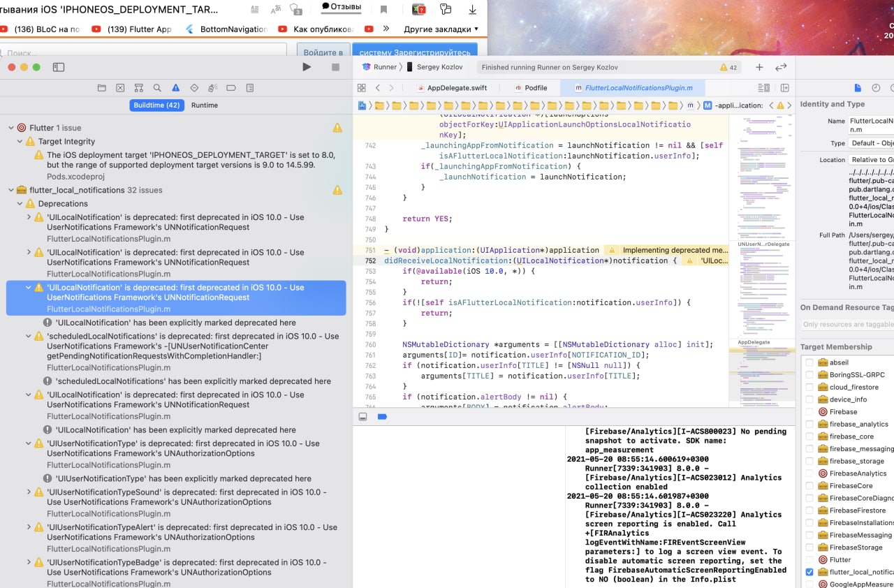Open the Symbol navigator

138,88
